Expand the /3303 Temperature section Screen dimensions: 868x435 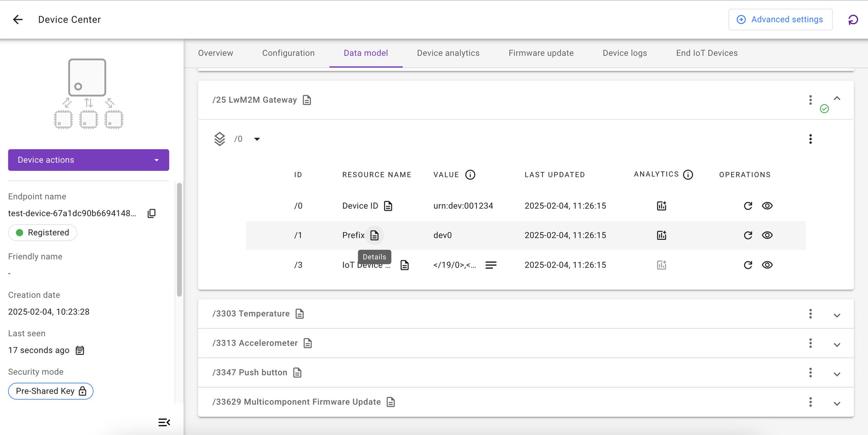point(837,315)
